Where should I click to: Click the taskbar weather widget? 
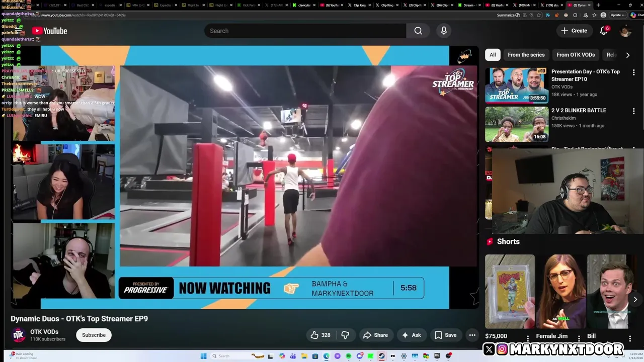23,356
